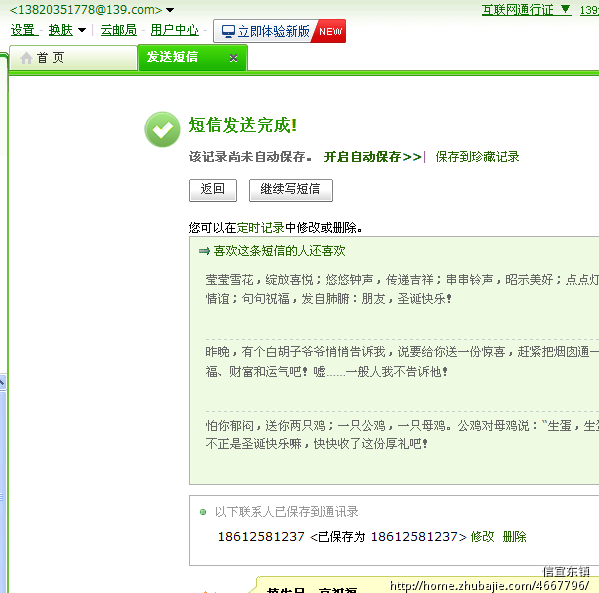The height and width of the screenshot is (593, 599).
Task: Go to 用户中心 user center
Action: [175, 30]
